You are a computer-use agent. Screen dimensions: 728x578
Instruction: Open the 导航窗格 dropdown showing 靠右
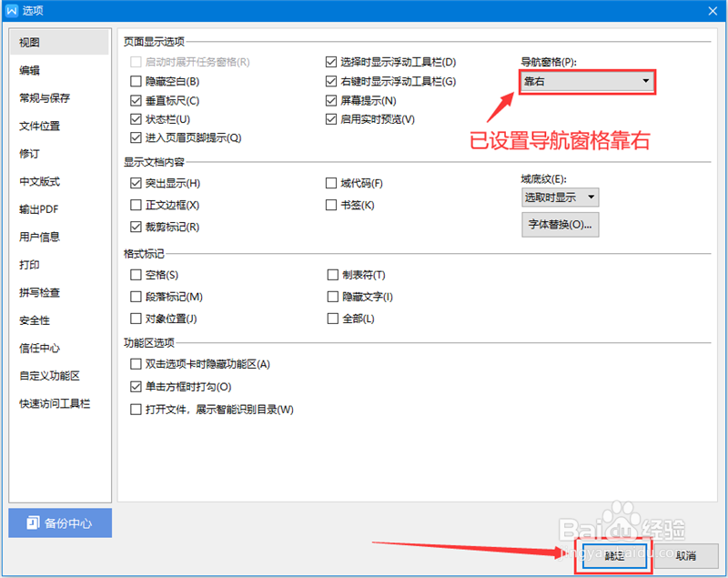(586, 82)
